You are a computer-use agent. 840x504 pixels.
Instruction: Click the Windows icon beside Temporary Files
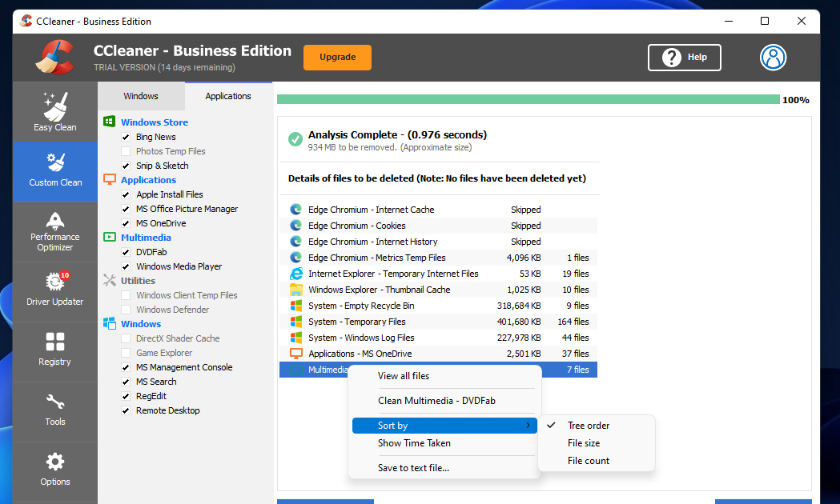point(295,322)
